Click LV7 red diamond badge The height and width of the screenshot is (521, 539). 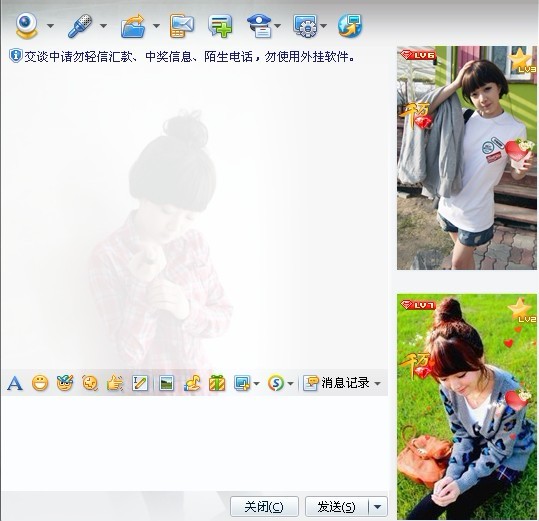[x=418, y=305]
